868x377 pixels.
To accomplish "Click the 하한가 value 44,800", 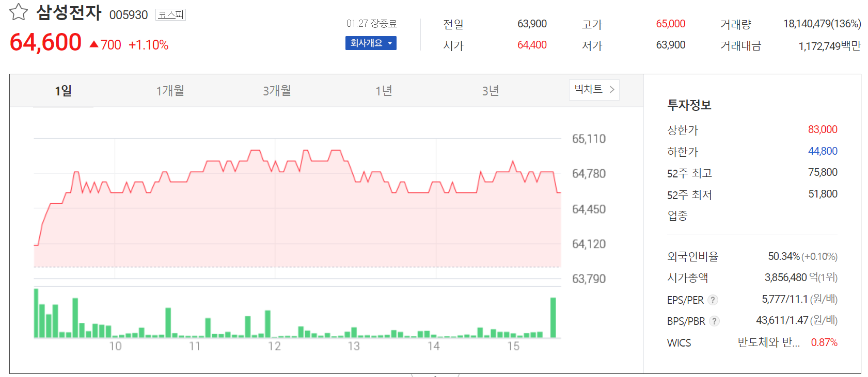I will click(823, 151).
